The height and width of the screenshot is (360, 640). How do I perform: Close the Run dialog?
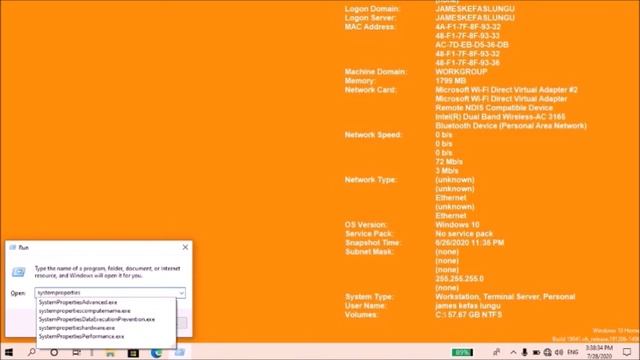click(x=185, y=247)
